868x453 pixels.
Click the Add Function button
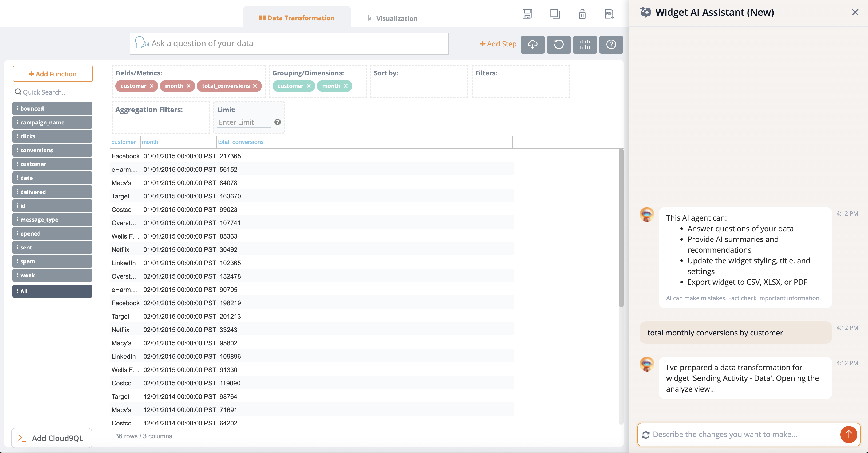tap(53, 74)
